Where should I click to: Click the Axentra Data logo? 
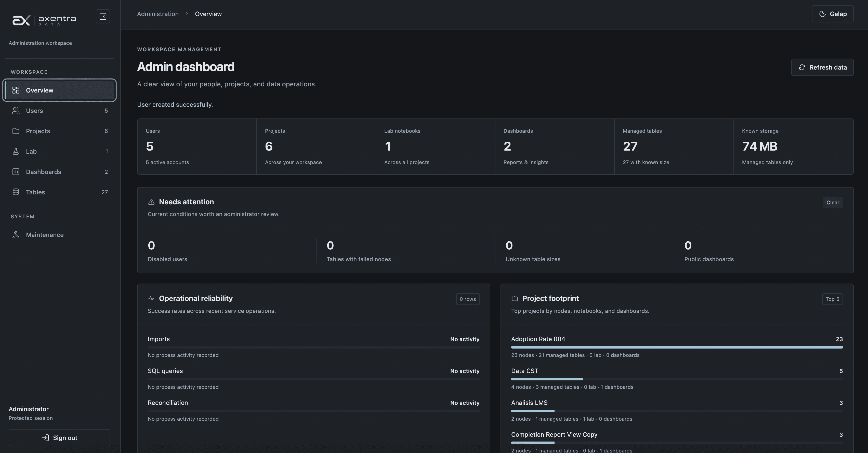(44, 20)
